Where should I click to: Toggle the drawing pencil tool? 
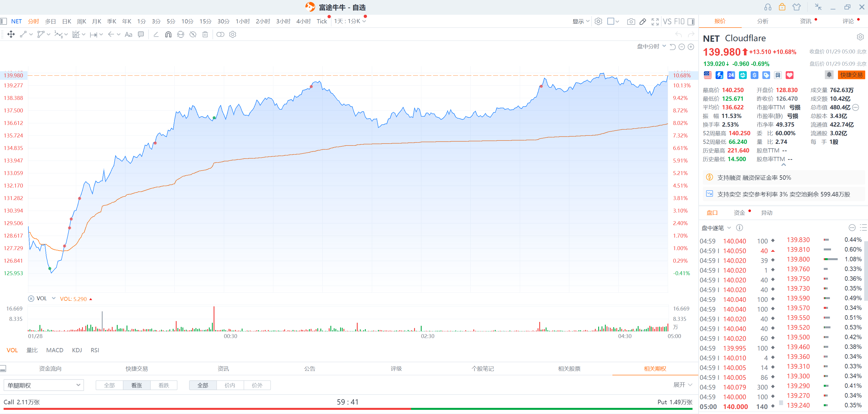click(x=643, y=22)
